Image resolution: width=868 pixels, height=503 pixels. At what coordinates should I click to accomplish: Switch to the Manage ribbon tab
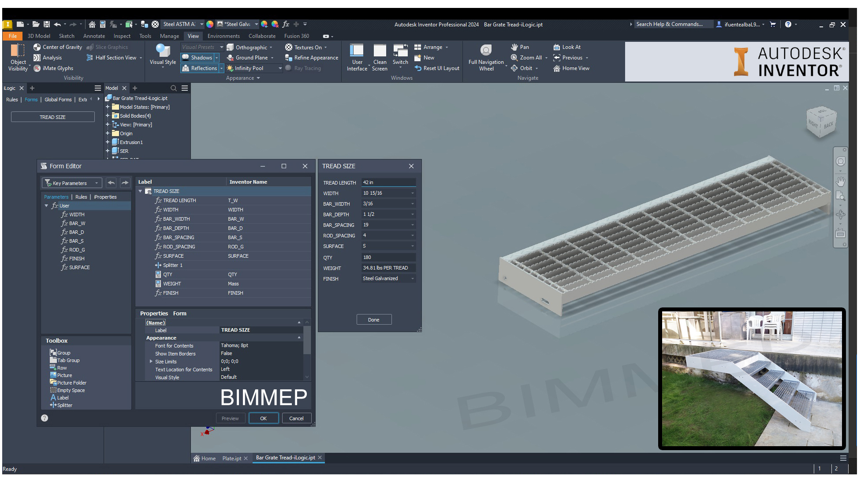169,36
